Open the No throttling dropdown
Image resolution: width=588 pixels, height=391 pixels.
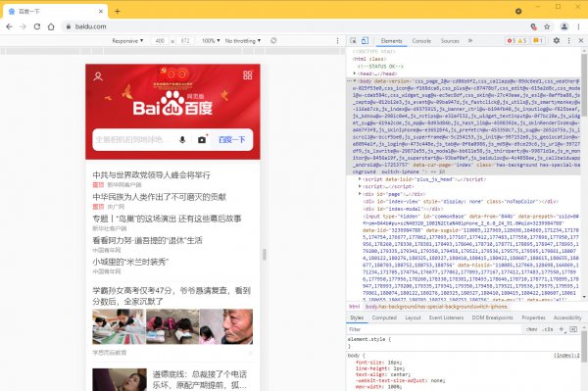click(243, 40)
